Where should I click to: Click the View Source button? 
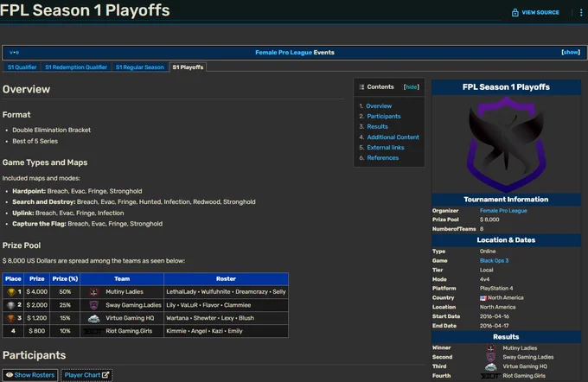[535, 12]
